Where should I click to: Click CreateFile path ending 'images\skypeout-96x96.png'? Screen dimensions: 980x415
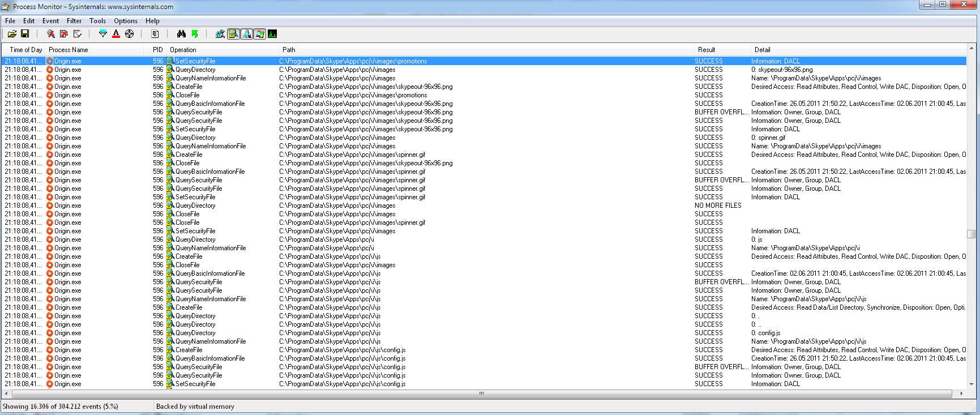(366, 87)
